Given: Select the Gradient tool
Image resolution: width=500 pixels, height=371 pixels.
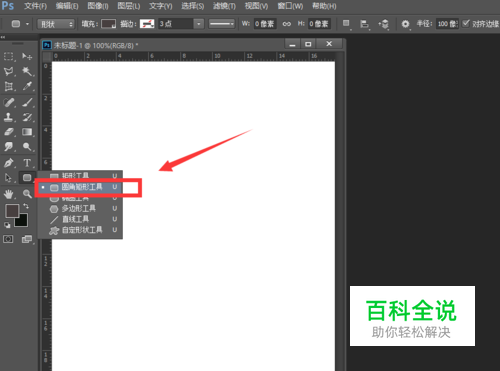Looking at the screenshot, I should [x=27, y=132].
